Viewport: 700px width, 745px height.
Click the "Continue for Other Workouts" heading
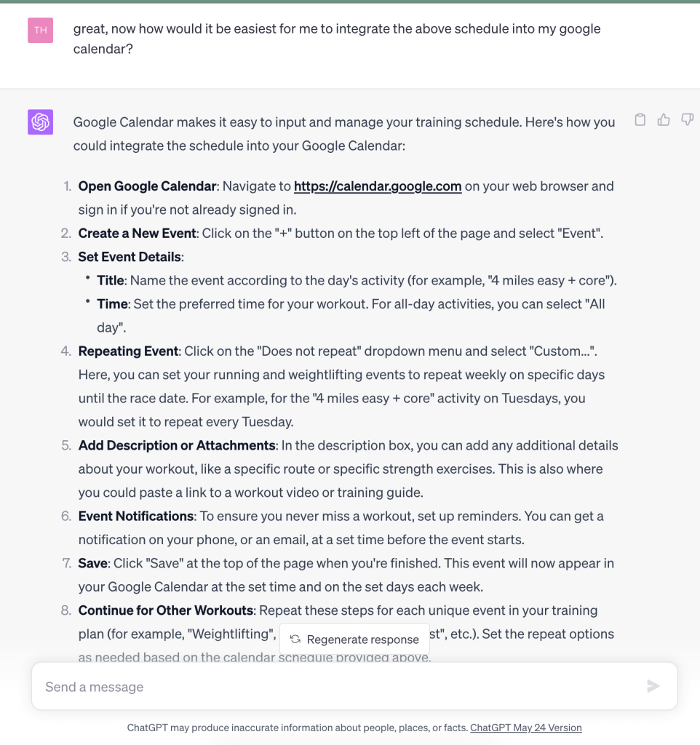(x=167, y=610)
